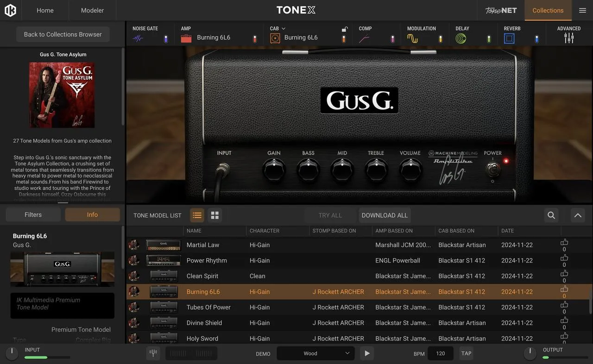Open the Wood demo dropdown
The width and height of the screenshot is (593, 364).
315,353
